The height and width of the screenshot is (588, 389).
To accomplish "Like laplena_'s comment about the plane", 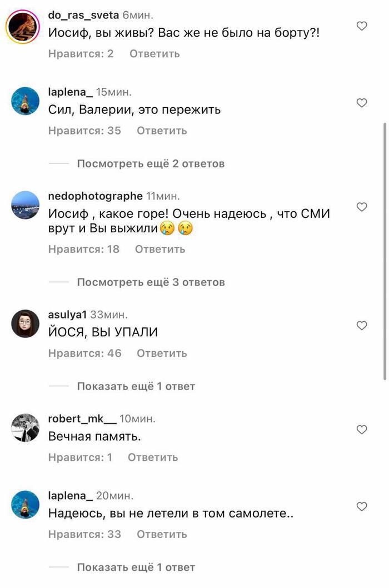I will click(362, 507).
